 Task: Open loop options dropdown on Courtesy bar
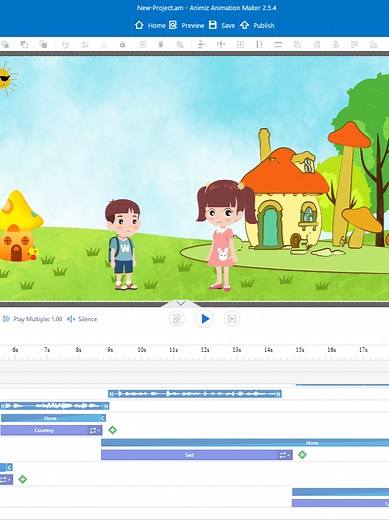point(95,430)
